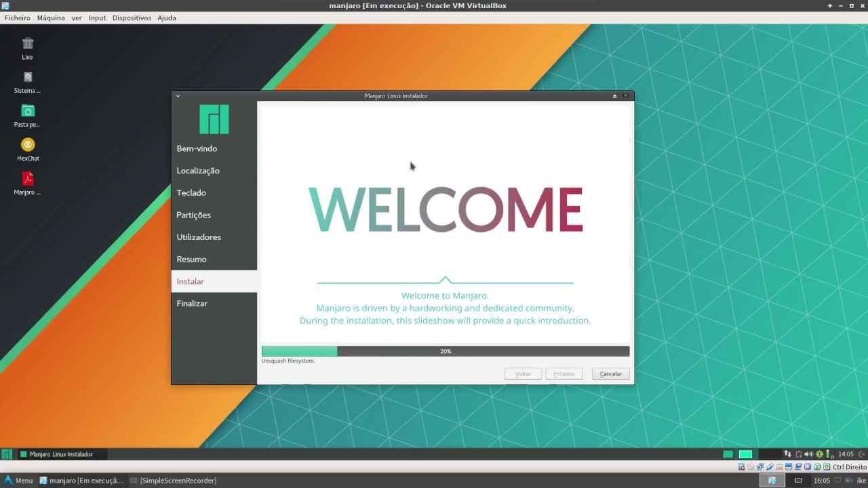Click VirtualBox shared folders status icon
The image size is (868, 488).
point(779,467)
